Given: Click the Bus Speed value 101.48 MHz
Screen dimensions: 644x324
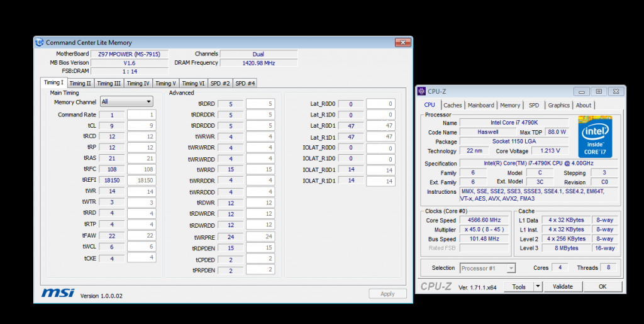Looking at the screenshot, I should [x=484, y=238].
